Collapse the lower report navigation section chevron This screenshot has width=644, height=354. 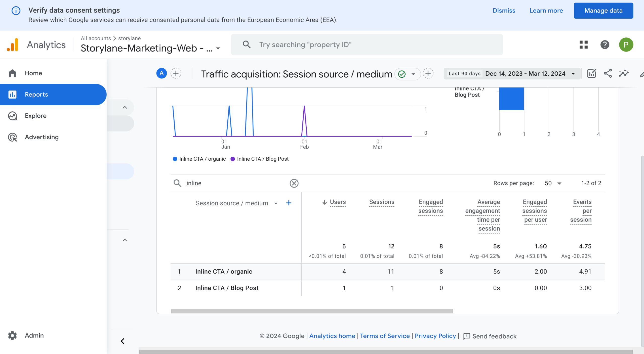tap(125, 240)
